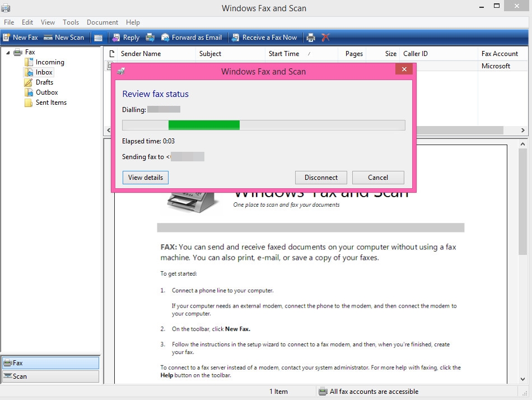Viewport: 532px width, 400px height.
Task: Open the Tools menu
Action: pos(71,22)
